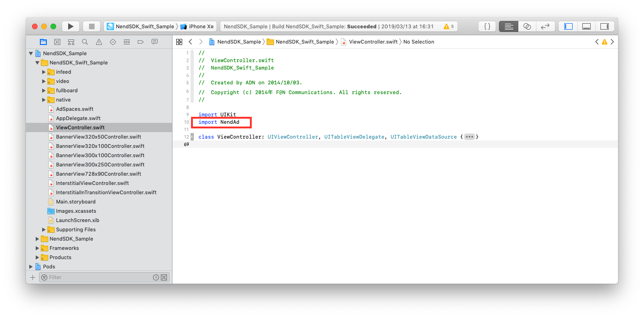This screenshot has width=644, height=318.
Task: Switch to the Version editor
Action: (x=545, y=26)
